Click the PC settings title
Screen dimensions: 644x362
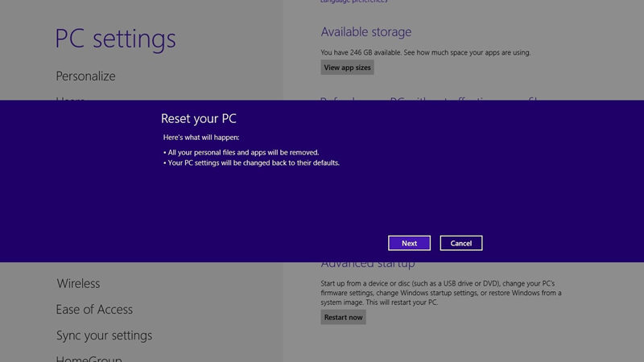pos(115,39)
